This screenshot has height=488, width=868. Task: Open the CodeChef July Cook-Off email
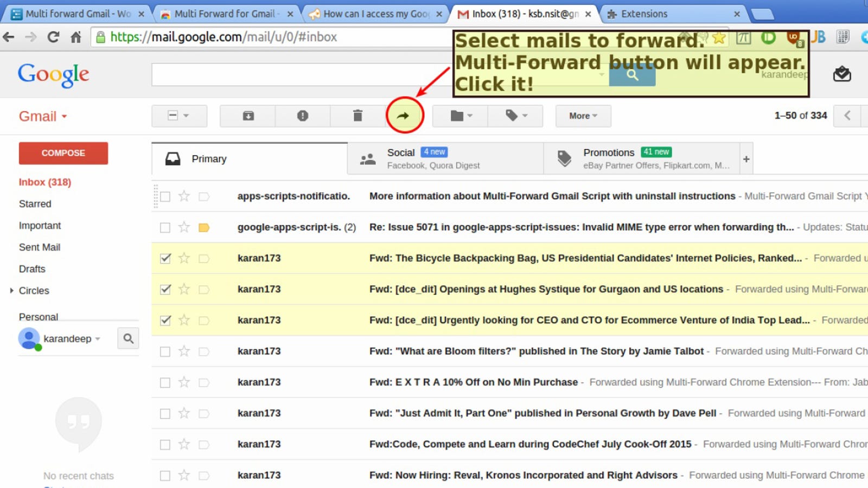tap(531, 444)
